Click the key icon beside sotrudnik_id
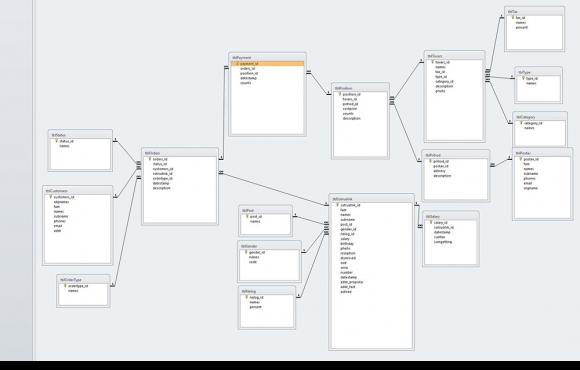Image resolution: width=580 pixels, height=370 pixels. point(337,205)
